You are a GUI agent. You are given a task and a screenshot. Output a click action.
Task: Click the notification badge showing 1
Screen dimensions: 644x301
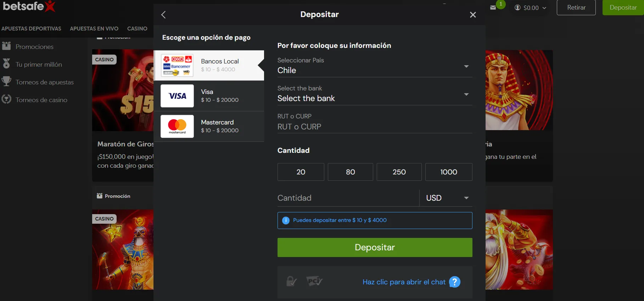500,4
